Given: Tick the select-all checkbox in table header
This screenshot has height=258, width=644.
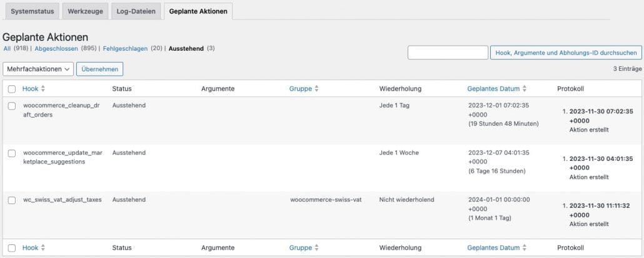Looking at the screenshot, I should 12,89.
